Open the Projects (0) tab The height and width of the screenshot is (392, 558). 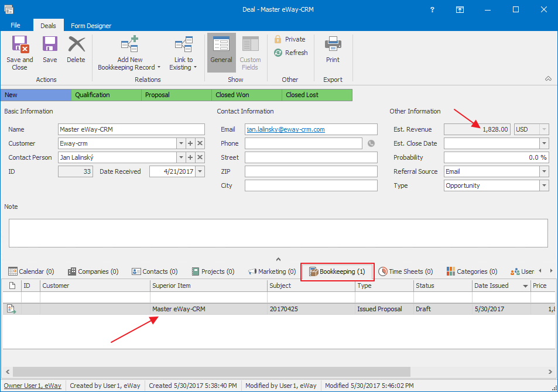[213, 271]
